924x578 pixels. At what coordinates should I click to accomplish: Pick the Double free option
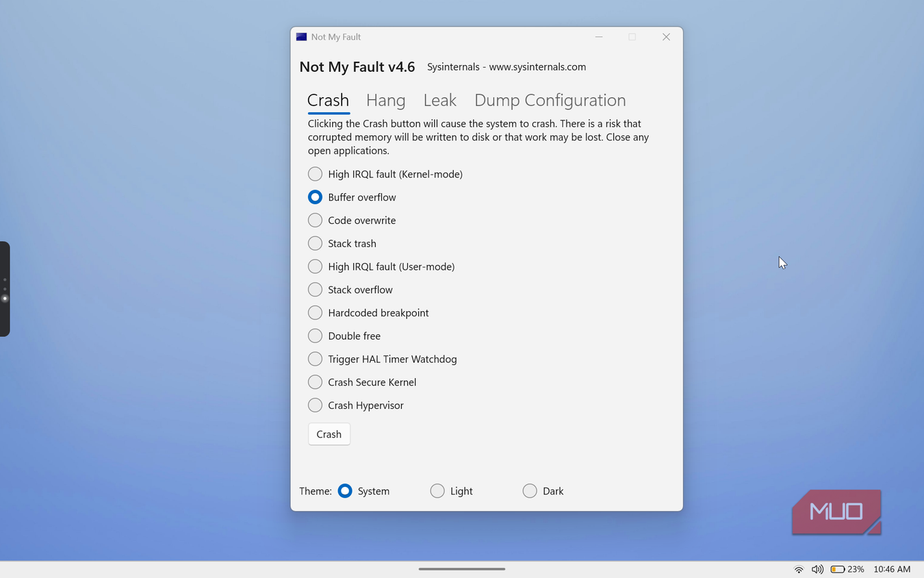[x=344, y=336]
